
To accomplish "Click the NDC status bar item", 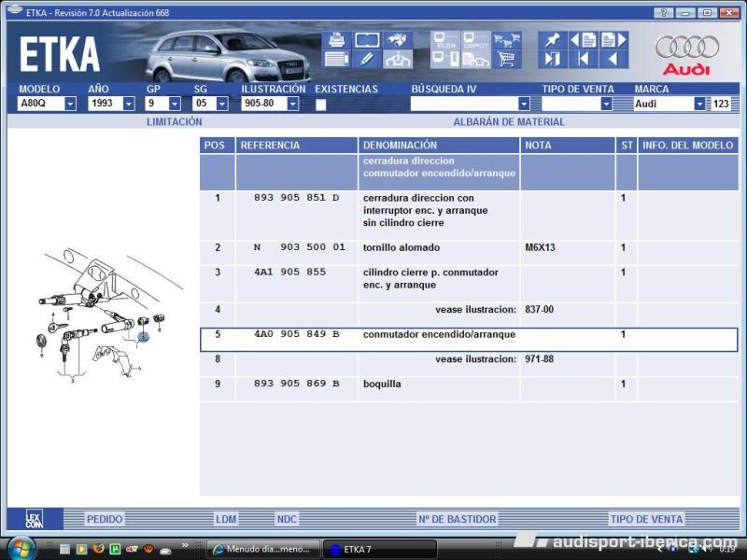I will click(287, 519).
